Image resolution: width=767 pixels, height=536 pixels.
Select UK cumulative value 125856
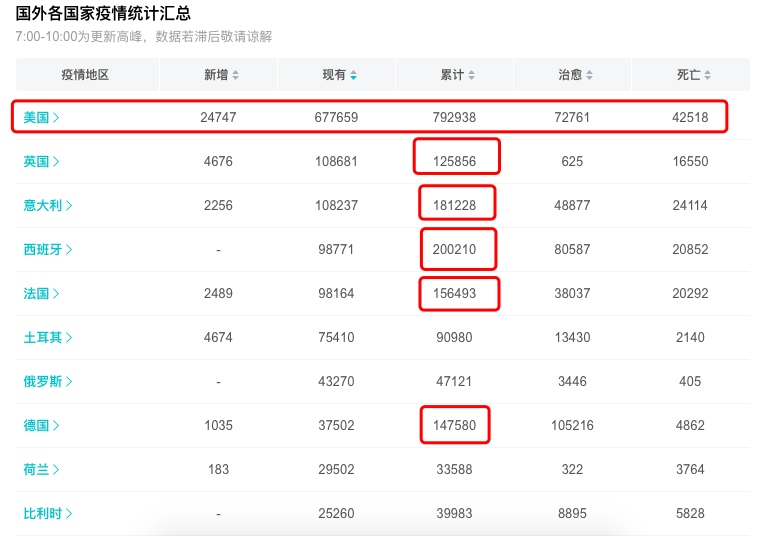(x=454, y=161)
